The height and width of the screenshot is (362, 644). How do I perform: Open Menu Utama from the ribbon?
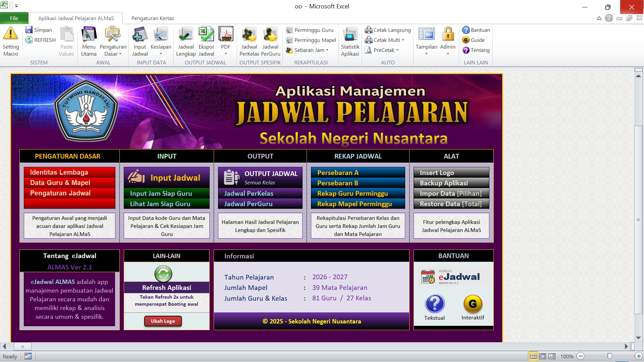(89, 35)
